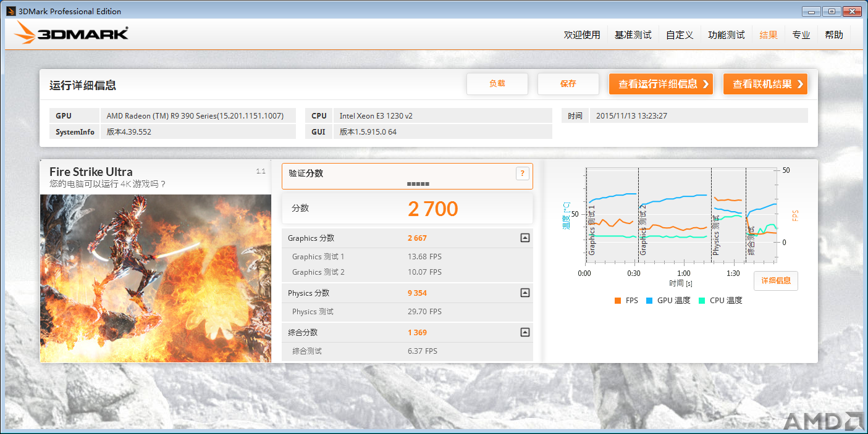Click the performance monitoring chart
This screenshot has width=868, height=434.
[x=680, y=214]
